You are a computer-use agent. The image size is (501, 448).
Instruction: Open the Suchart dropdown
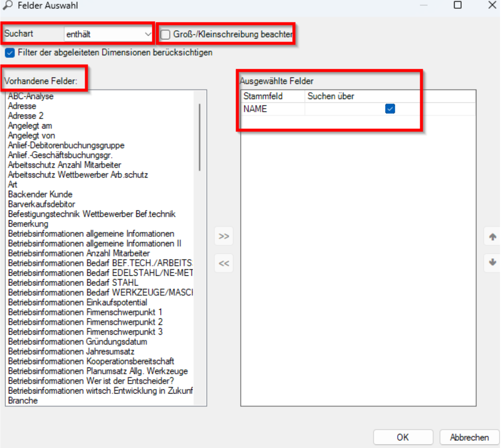tap(108, 34)
